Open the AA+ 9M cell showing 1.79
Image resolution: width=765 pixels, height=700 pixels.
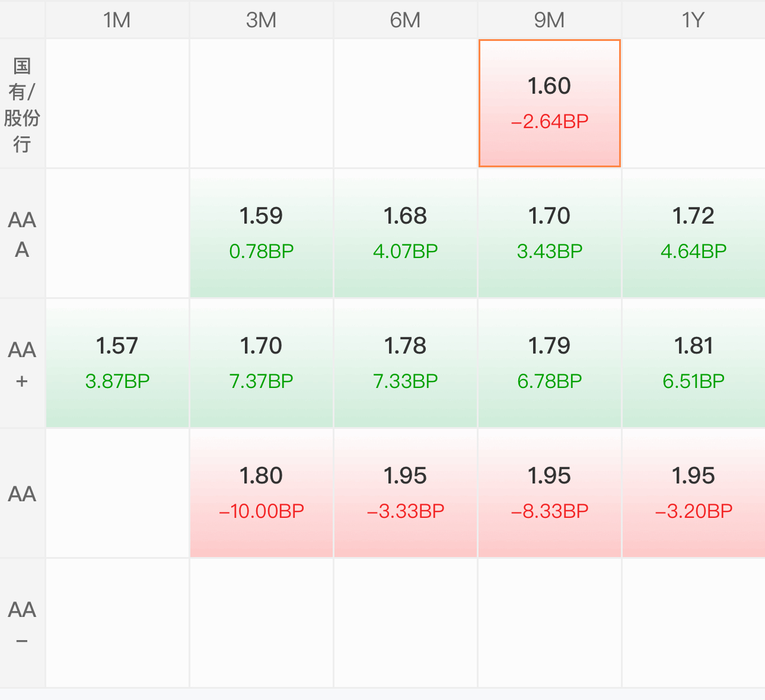550,363
